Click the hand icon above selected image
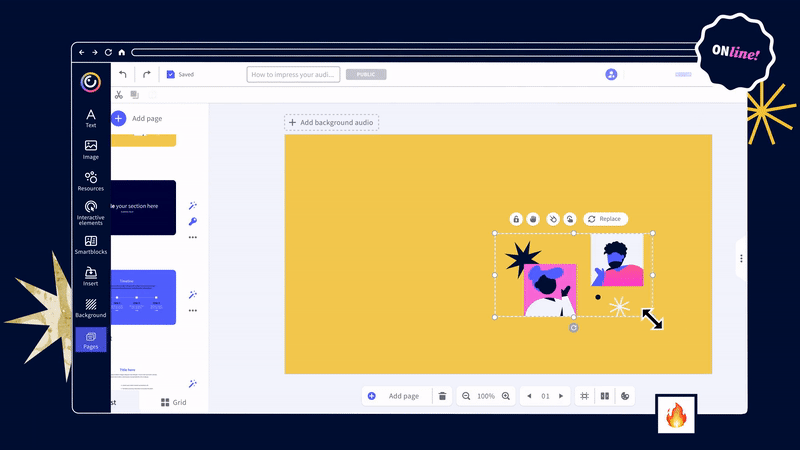The height and width of the screenshot is (450, 800). point(533,219)
